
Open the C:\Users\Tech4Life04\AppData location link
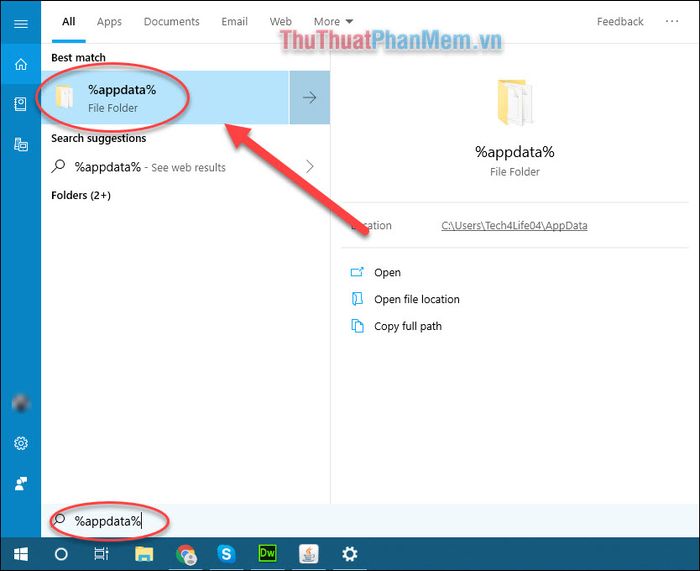coord(514,225)
